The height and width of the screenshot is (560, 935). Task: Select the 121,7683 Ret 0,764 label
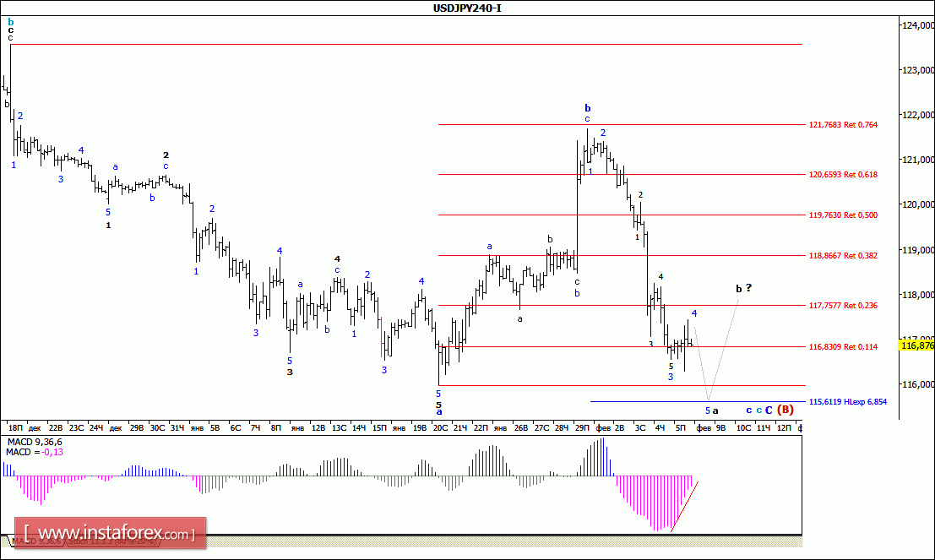[843, 125]
